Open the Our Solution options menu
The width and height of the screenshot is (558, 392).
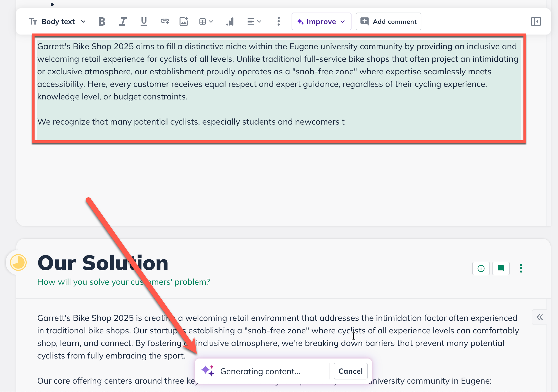[521, 268]
